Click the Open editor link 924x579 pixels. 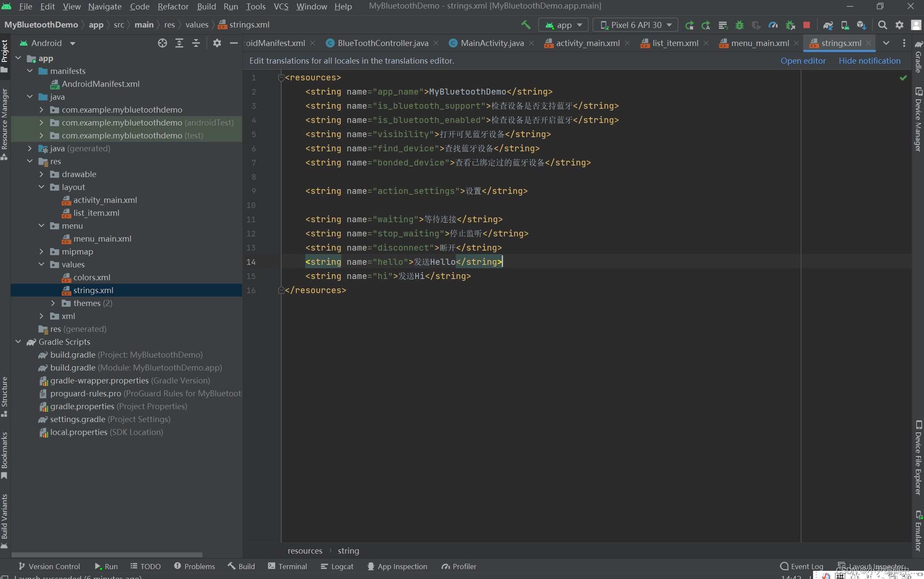click(803, 61)
